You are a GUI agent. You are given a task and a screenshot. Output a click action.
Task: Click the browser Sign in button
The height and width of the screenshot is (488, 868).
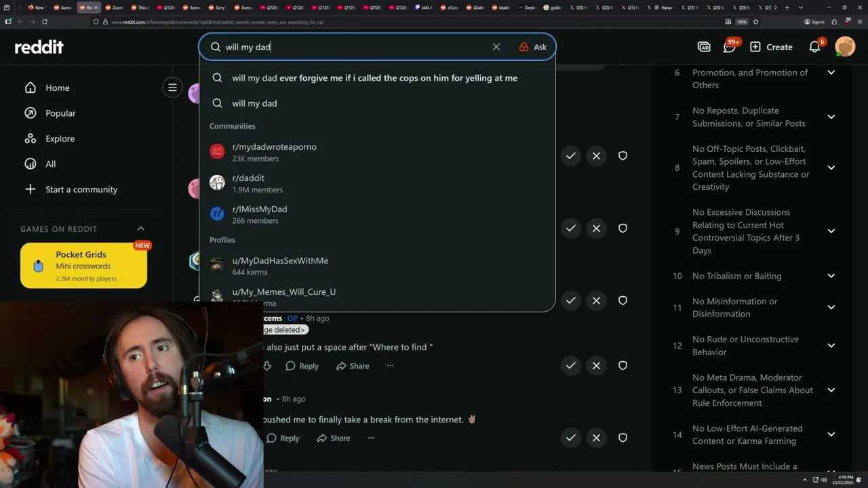pos(814,22)
